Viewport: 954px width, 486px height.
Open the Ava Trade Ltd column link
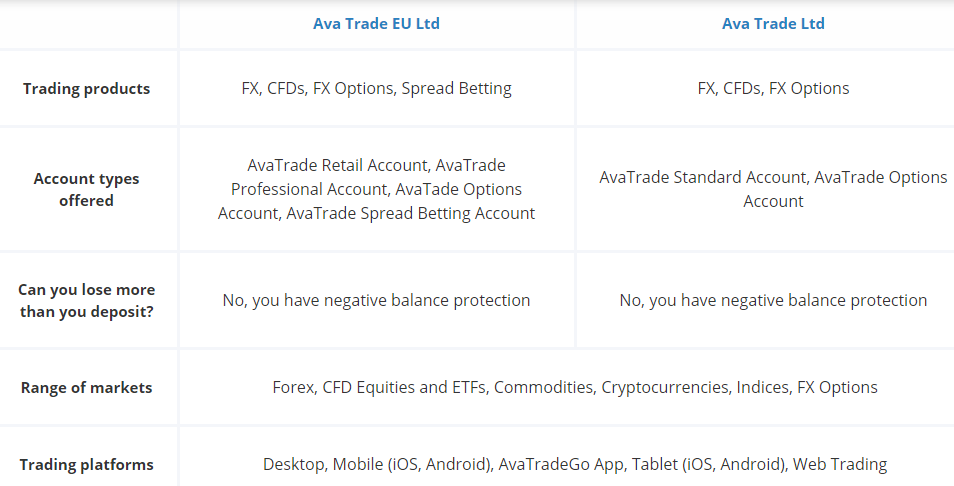click(773, 24)
